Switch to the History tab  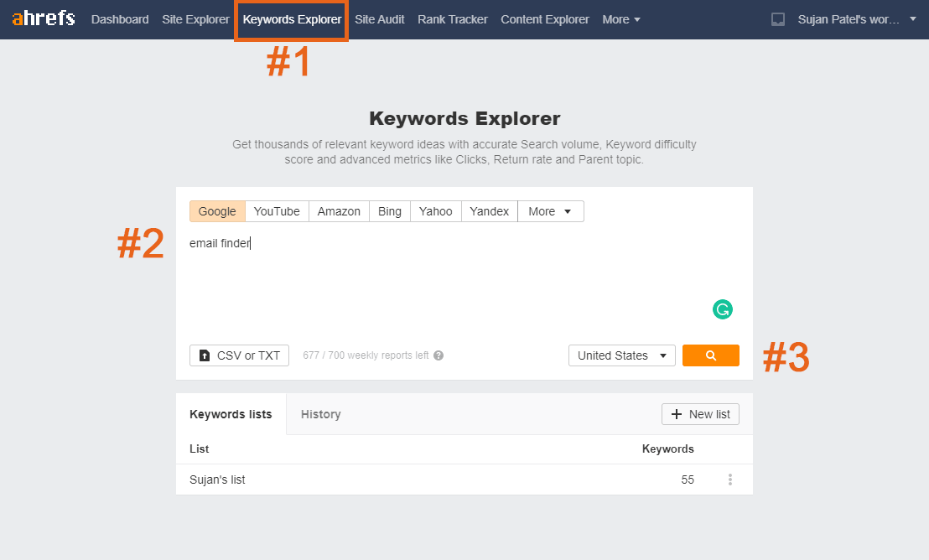coord(320,414)
